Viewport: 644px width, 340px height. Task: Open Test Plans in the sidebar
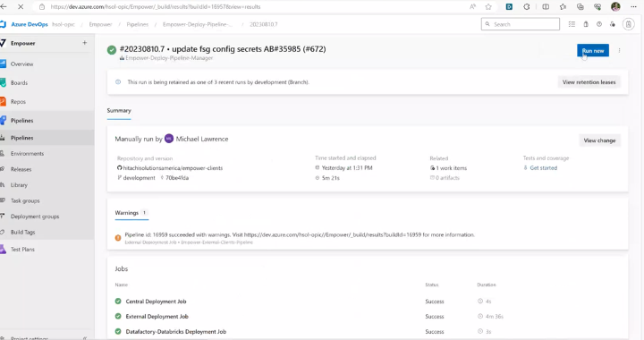(x=22, y=250)
